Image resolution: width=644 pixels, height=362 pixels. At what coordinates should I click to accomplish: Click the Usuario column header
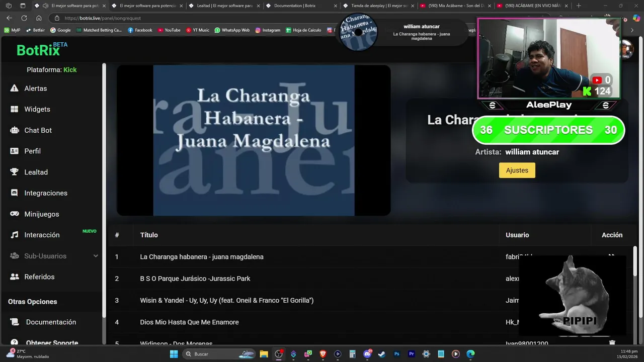pyautogui.click(x=517, y=235)
